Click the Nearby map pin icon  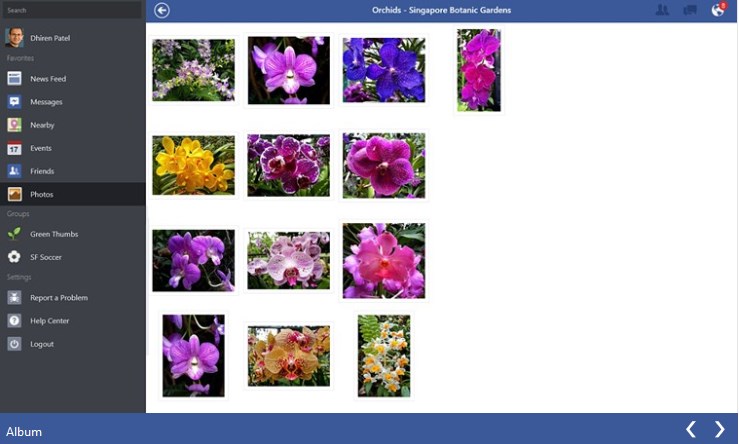pos(14,124)
